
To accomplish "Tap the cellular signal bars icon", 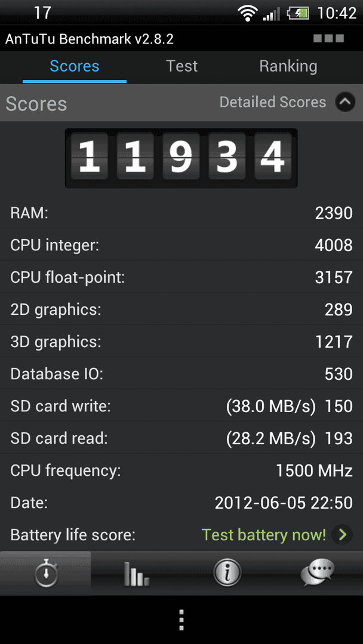I will click(271, 14).
